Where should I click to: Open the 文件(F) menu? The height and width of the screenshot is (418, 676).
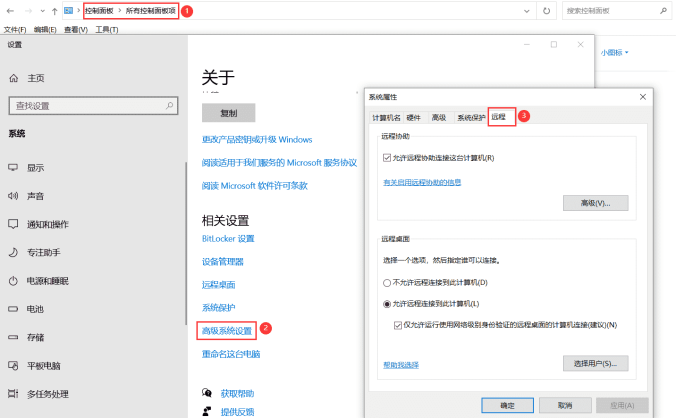pyautogui.click(x=15, y=29)
